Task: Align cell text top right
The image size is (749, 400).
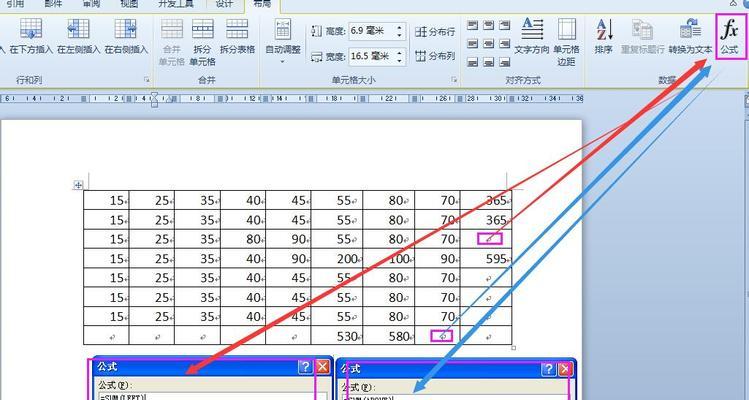Action: [504, 25]
